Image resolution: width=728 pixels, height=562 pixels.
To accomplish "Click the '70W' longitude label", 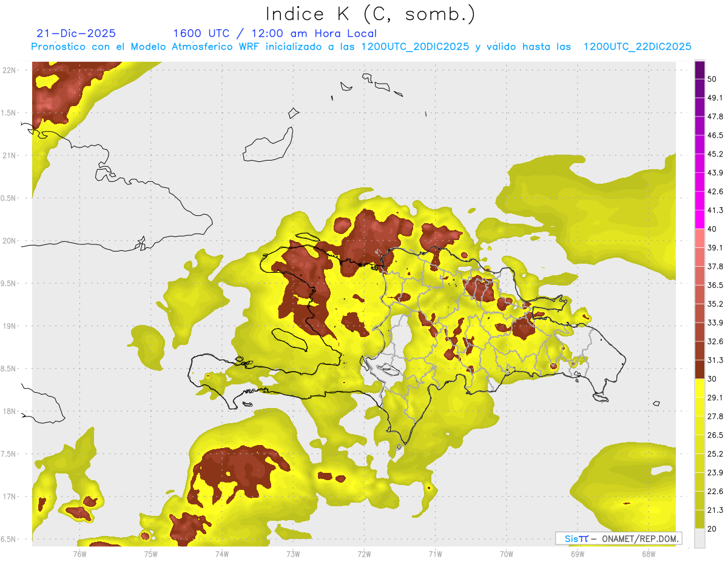I will point(507,554).
